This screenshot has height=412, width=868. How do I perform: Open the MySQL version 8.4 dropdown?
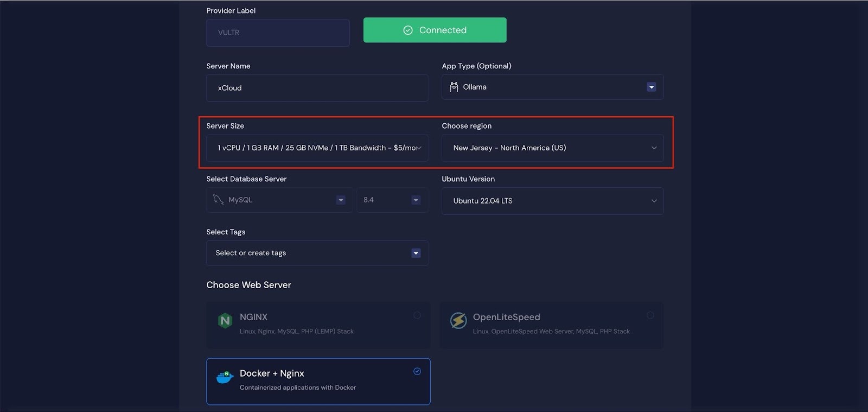click(416, 200)
